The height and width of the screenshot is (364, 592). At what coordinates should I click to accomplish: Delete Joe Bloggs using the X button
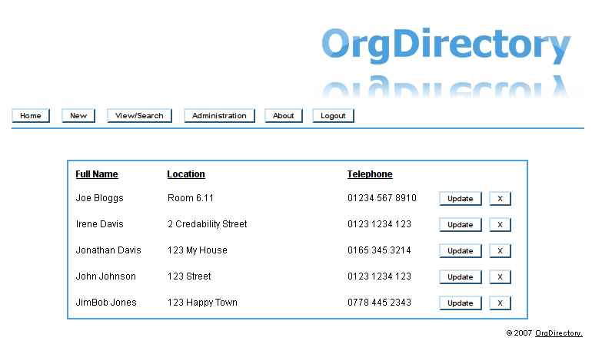(500, 199)
